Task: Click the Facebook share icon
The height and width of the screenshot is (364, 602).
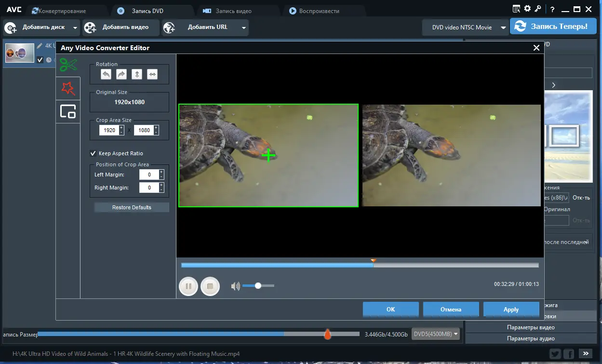Action: [569, 353]
